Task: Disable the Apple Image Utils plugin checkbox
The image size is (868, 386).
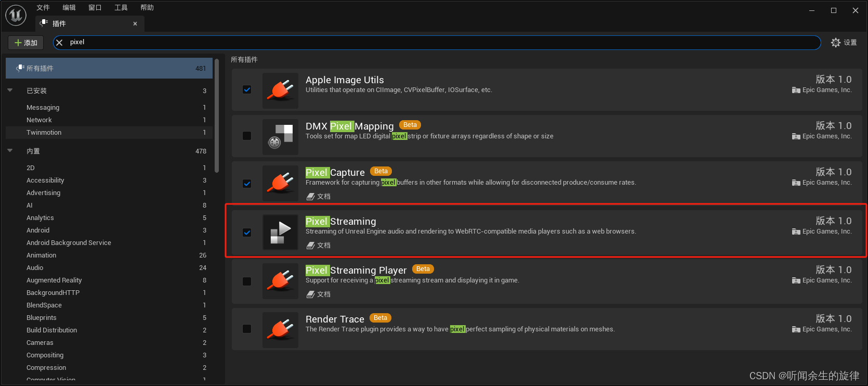Action: tap(247, 89)
